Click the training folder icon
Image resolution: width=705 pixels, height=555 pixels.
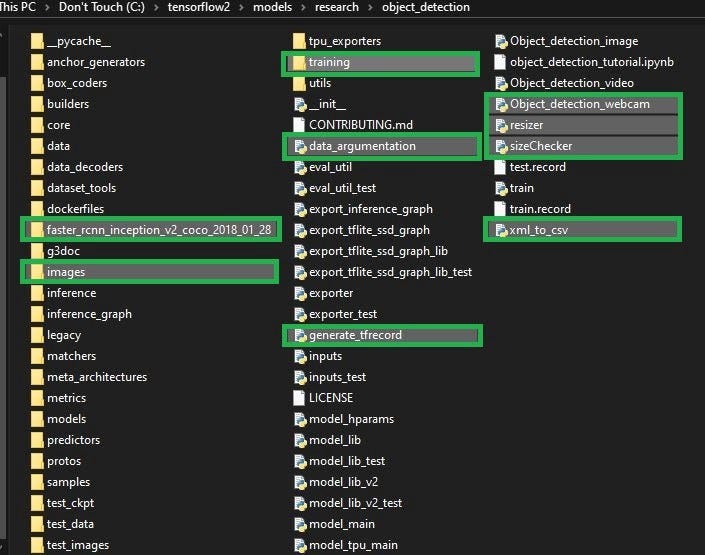299,62
